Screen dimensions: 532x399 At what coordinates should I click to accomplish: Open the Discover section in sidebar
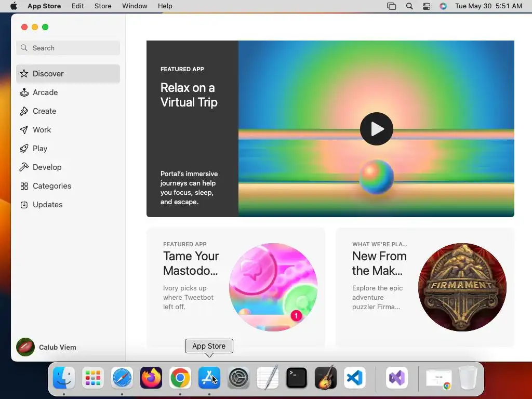[68, 74]
